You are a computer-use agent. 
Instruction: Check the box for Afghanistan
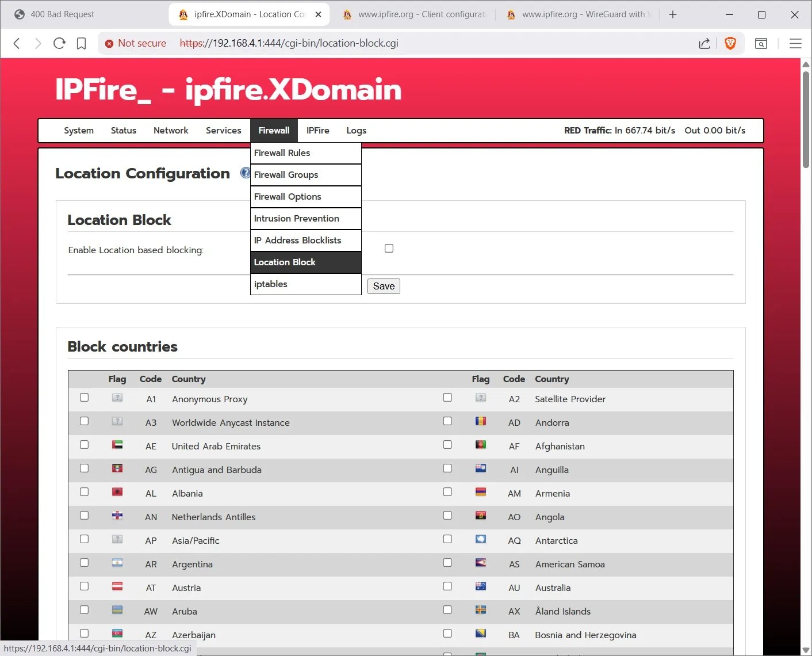click(447, 445)
